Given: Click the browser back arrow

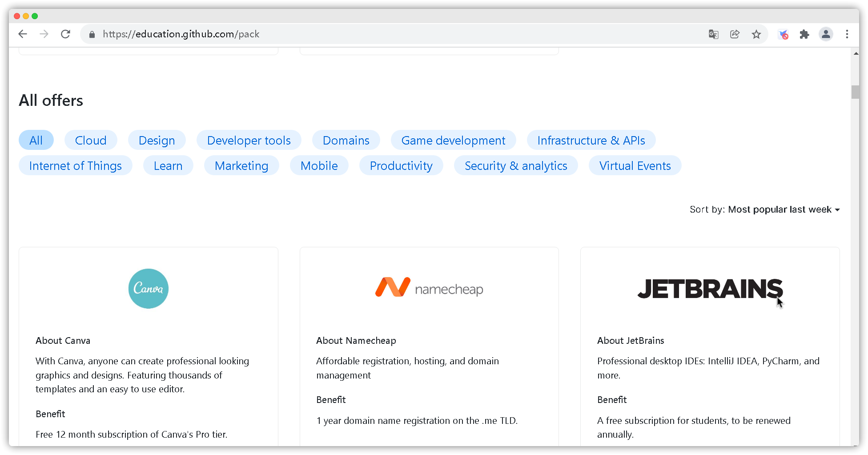Looking at the screenshot, I should (23, 34).
